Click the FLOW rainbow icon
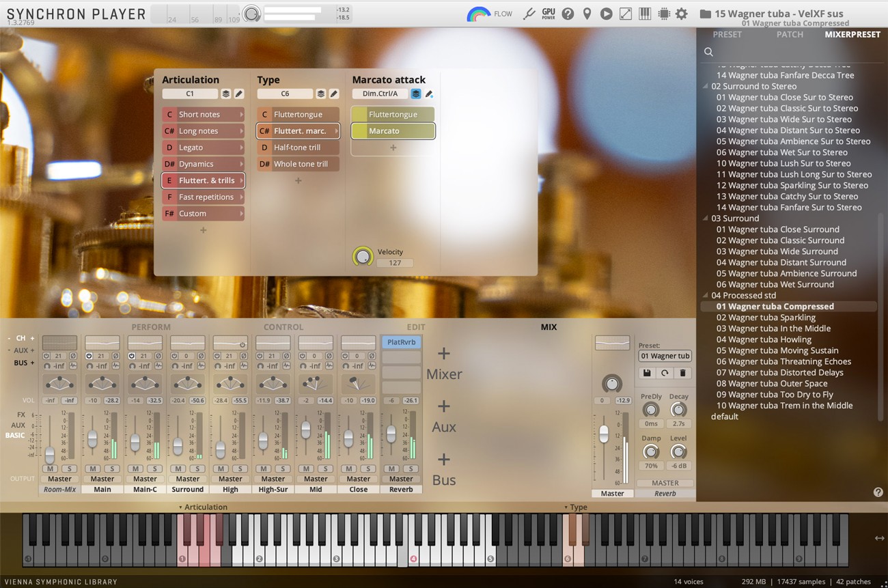888x588 pixels. 479,14
